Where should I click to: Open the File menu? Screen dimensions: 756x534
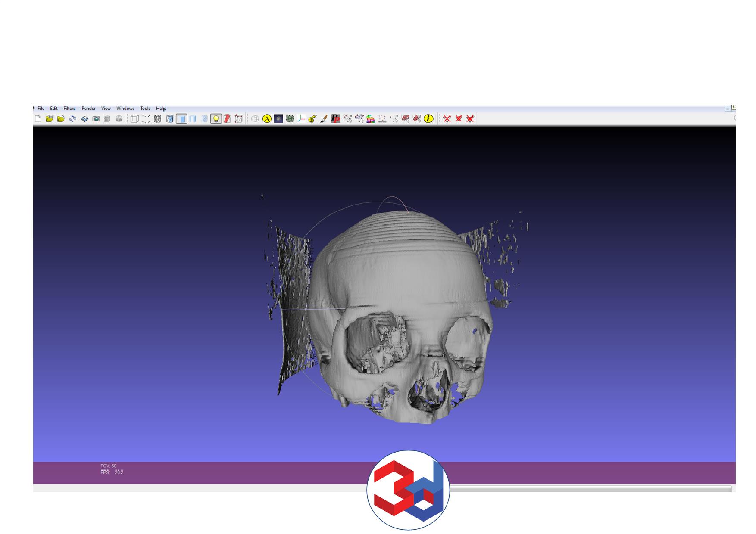(x=41, y=109)
